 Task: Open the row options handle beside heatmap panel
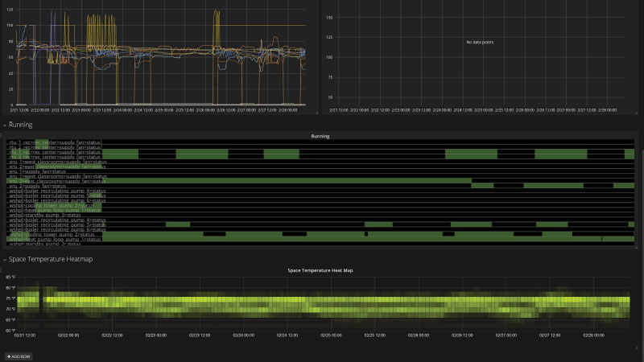pyautogui.click(x=2, y=269)
